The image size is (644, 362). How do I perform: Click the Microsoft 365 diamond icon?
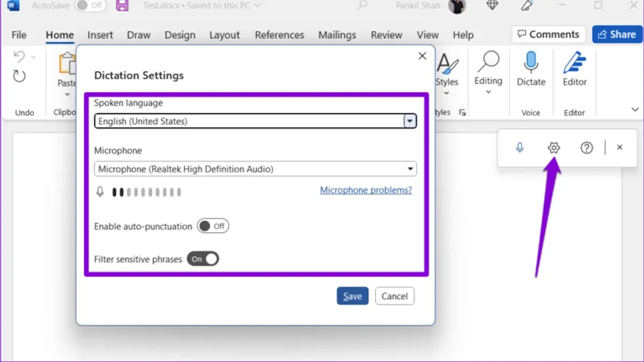click(492, 6)
